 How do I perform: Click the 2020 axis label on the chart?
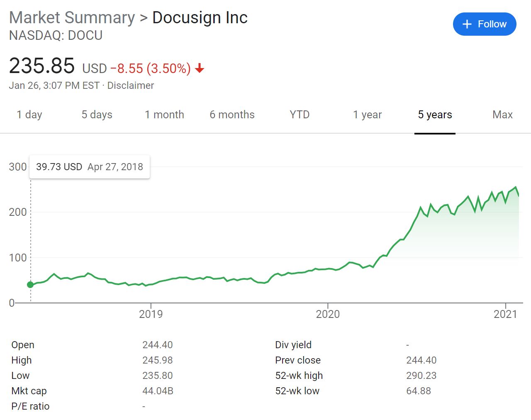pos(328,314)
